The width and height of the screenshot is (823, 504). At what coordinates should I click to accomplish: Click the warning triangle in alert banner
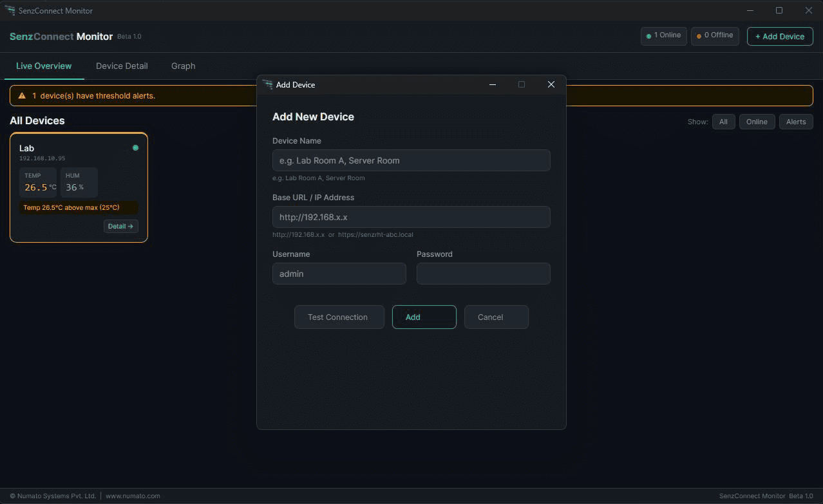pos(22,96)
